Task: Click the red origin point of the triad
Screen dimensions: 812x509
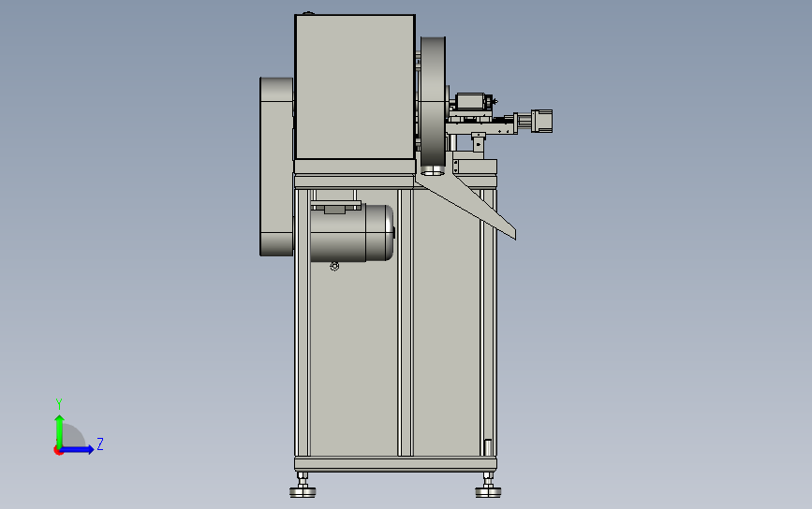Action: tap(58, 451)
